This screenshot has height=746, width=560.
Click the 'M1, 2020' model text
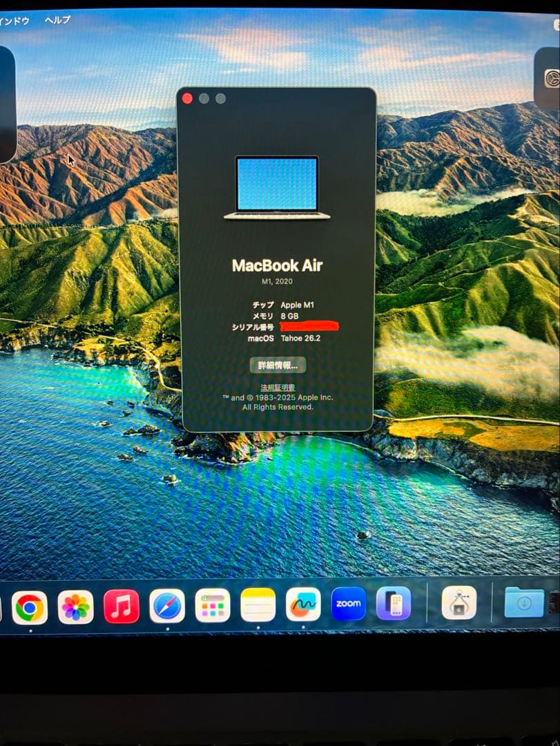click(278, 281)
